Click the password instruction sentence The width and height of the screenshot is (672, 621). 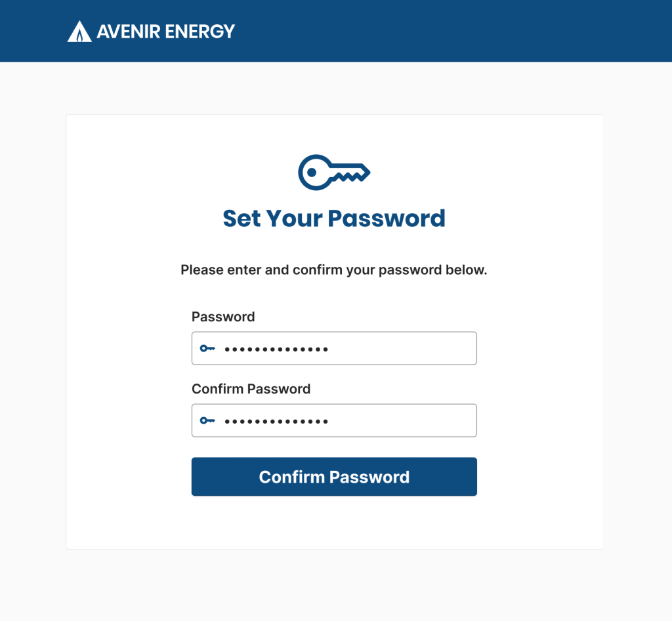point(334,270)
